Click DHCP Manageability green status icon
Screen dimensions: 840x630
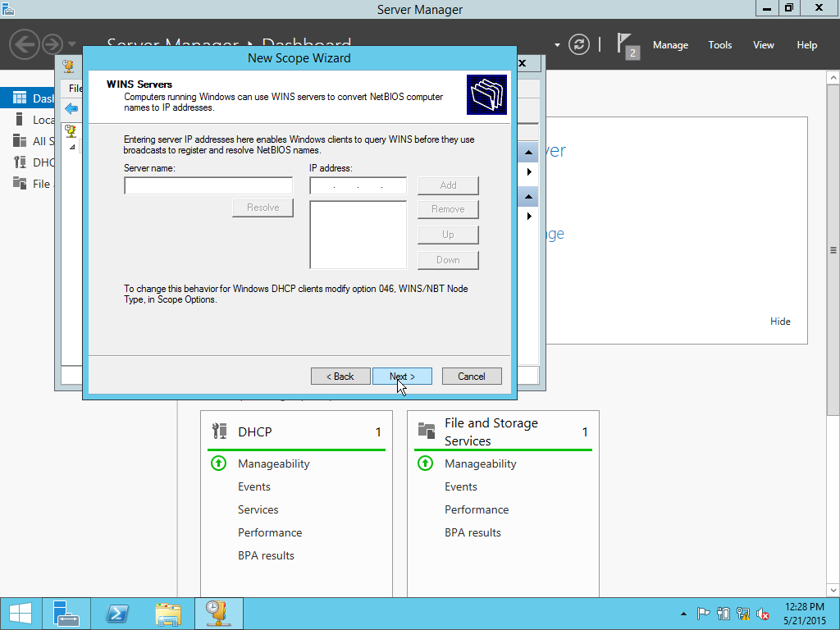218,463
